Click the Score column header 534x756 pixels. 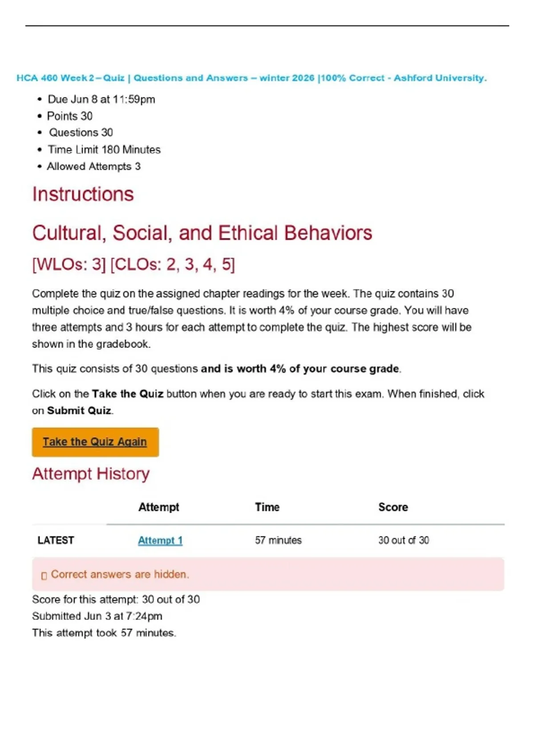point(393,507)
